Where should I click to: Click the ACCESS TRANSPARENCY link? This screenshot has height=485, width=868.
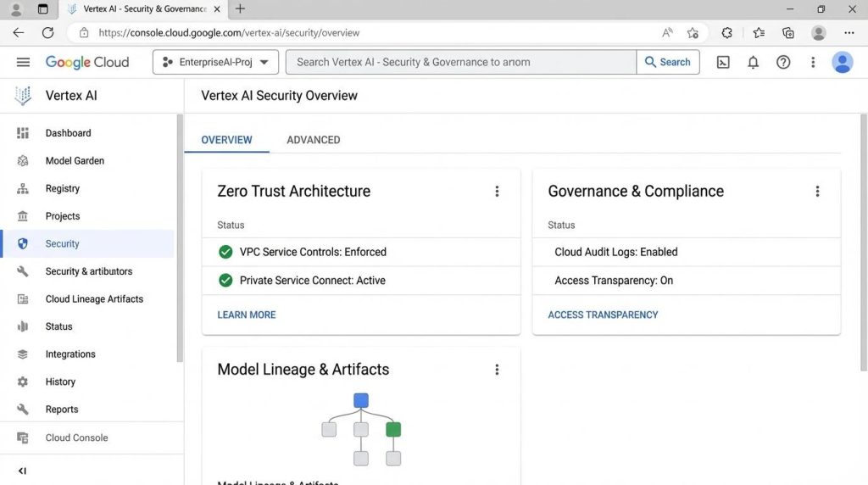coord(603,315)
